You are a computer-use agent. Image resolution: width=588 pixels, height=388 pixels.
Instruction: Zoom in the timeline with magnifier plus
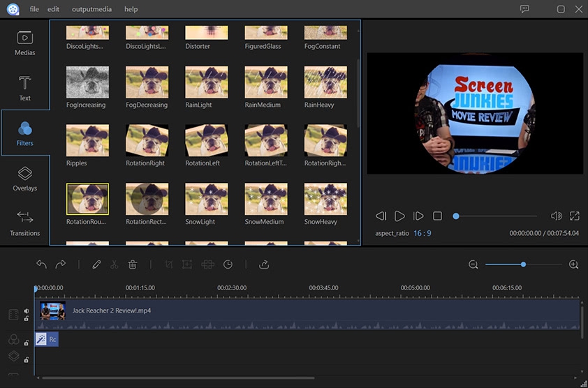[574, 264]
